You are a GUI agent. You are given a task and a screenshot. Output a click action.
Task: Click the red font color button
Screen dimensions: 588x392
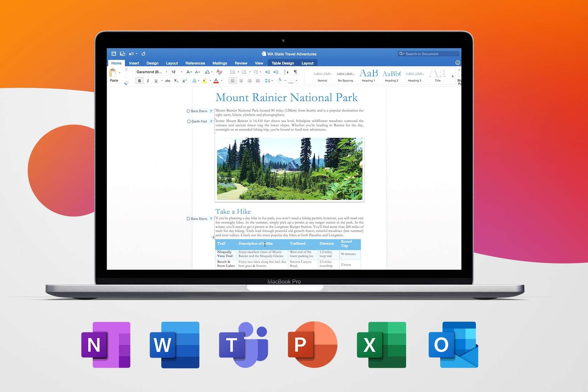[x=216, y=81]
